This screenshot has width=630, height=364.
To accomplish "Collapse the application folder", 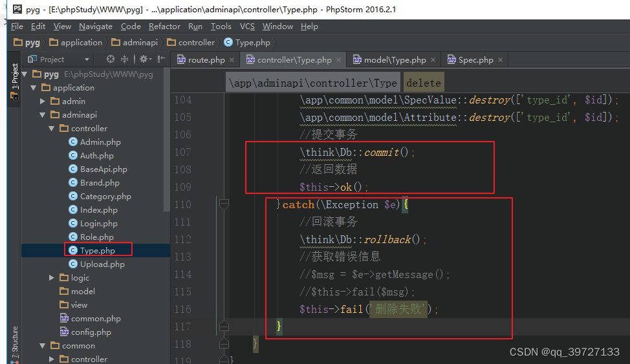I will 34,87.
